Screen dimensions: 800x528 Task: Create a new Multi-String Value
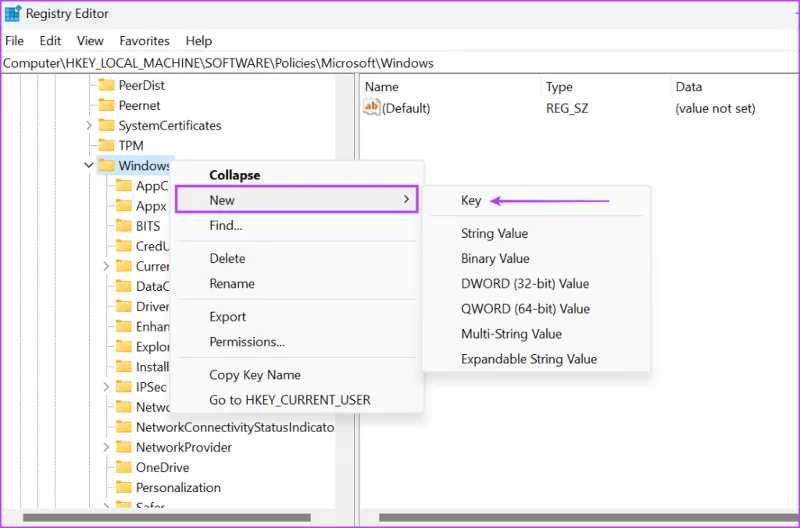536,334
